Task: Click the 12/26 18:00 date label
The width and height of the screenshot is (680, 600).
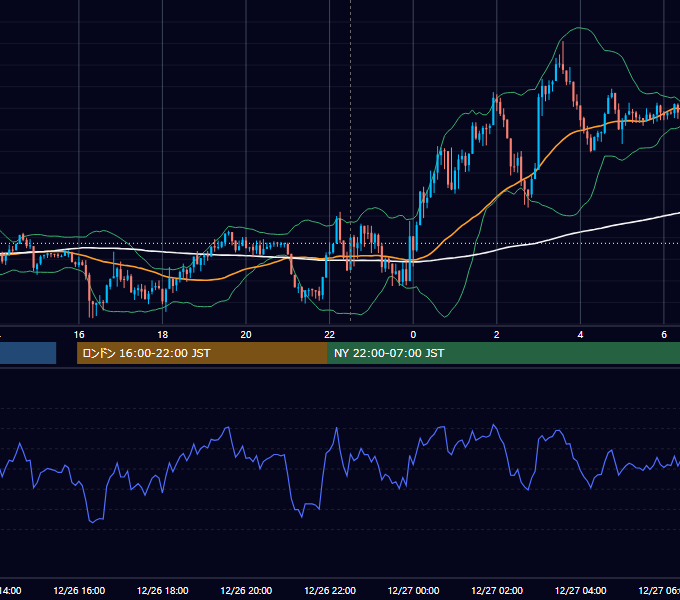Action: click(x=163, y=590)
